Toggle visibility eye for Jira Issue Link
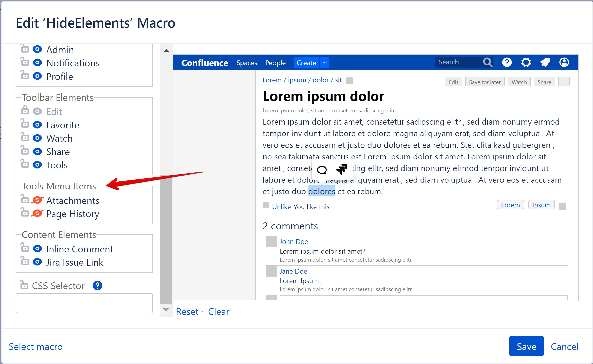 pyautogui.click(x=37, y=262)
